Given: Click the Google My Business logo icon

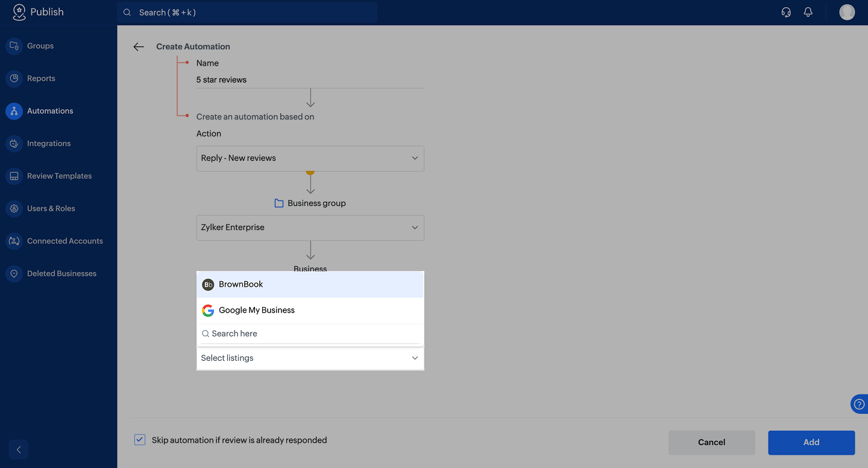Looking at the screenshot, I should 208,310.
